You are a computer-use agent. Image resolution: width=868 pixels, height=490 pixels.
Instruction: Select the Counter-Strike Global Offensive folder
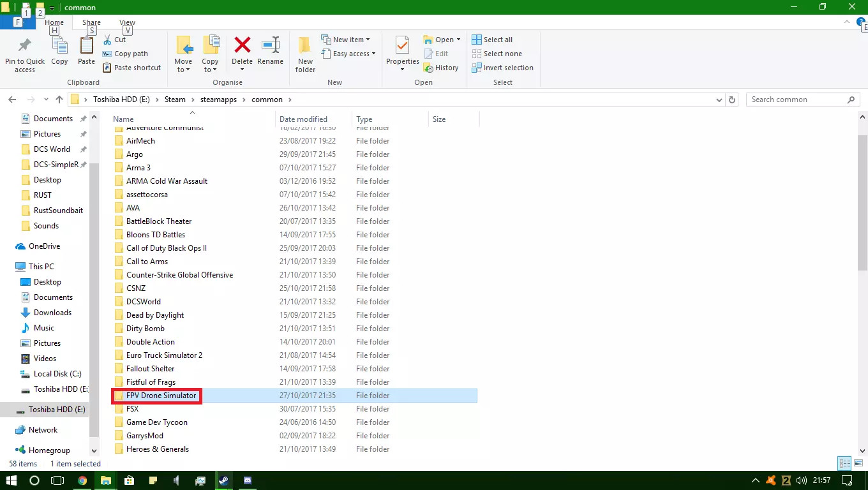pos(294,275)
